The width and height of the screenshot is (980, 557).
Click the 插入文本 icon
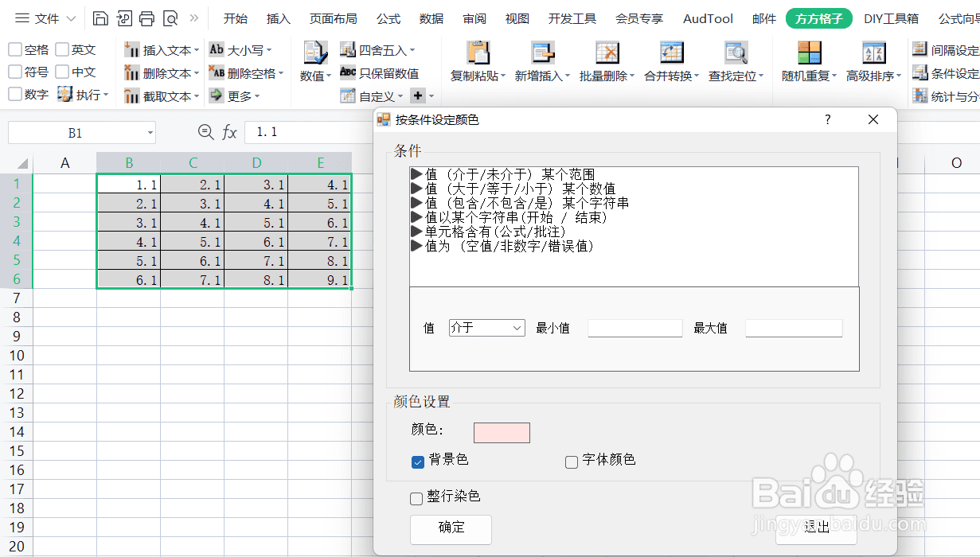(132, 50)
